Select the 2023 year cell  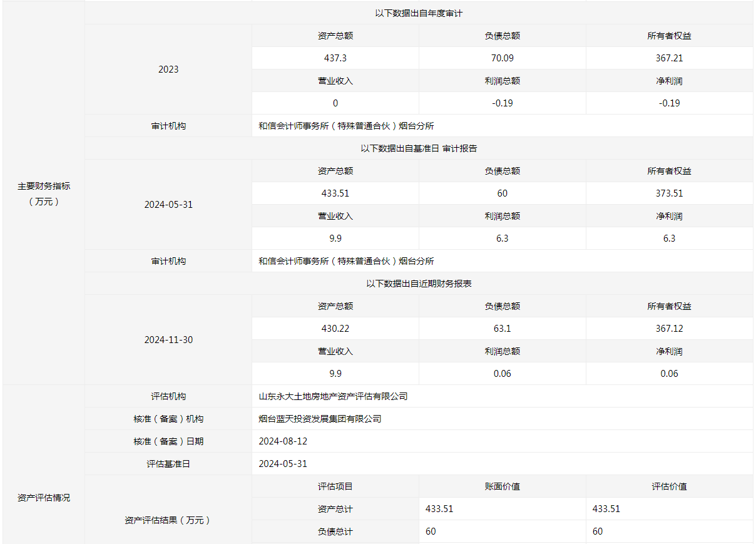(x=168, y=69)
